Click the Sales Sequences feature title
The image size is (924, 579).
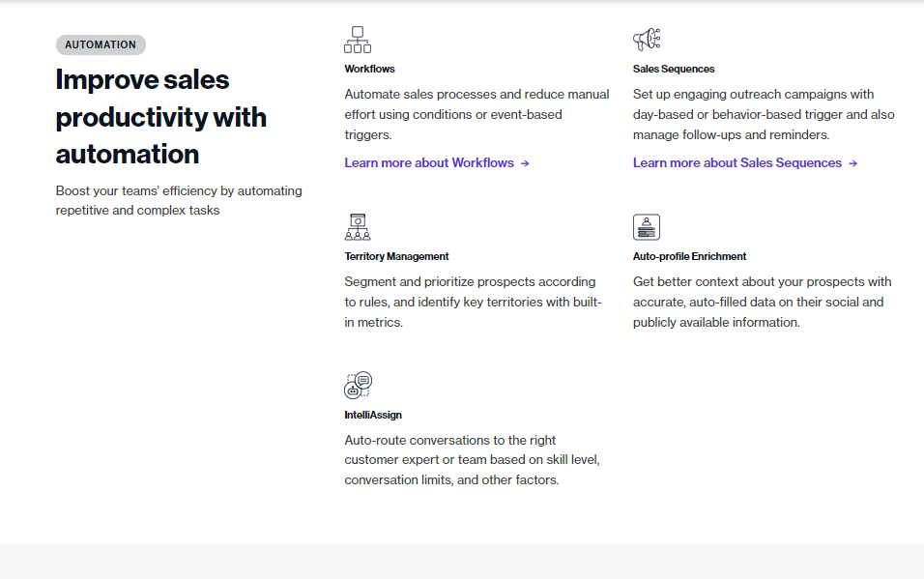(x=674, y=69)
